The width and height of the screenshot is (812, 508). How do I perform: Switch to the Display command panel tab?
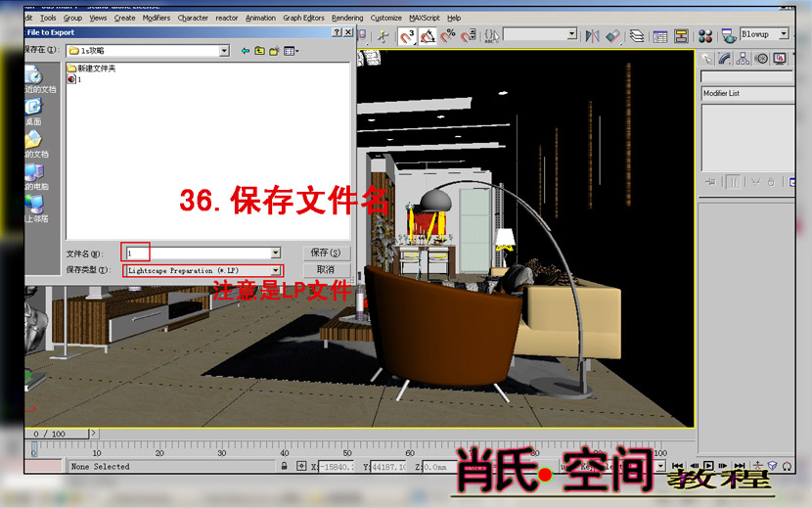[x=780, y=59]
